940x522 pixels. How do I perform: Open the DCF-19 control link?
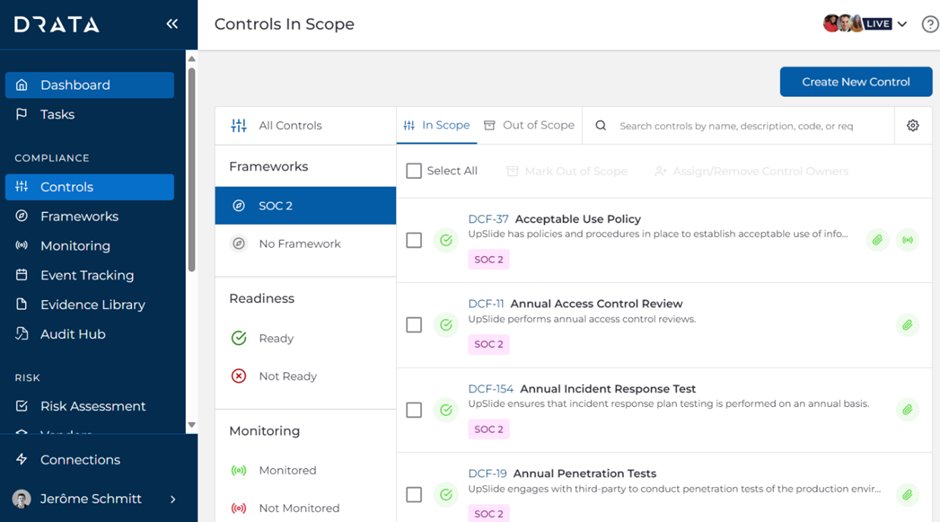point(487,474)
